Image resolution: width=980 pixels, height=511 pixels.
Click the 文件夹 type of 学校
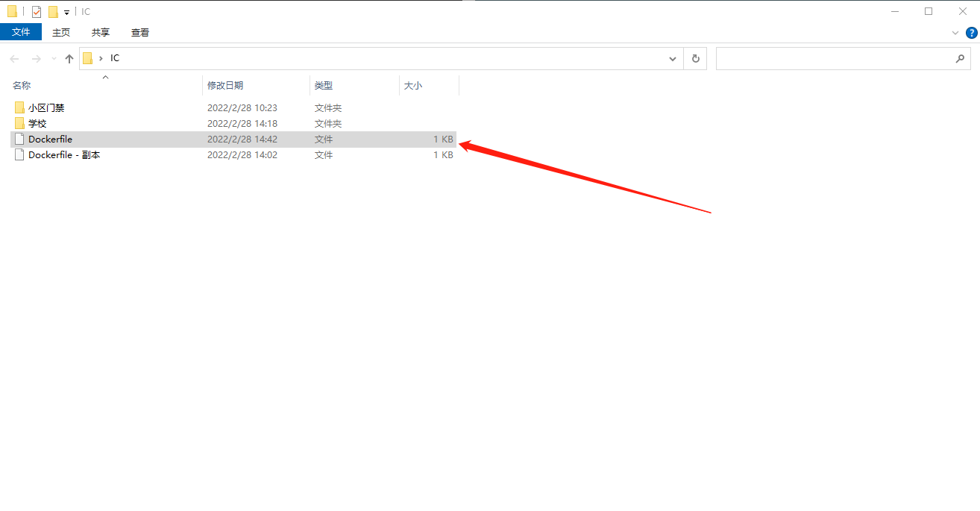[328, 124]
